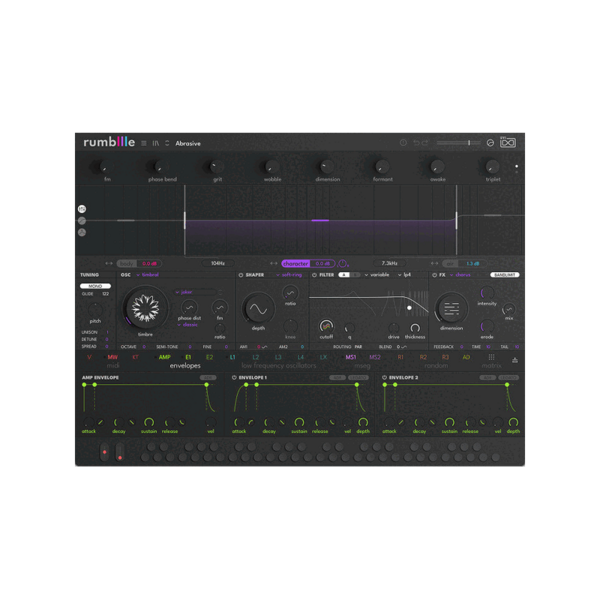Click the round settings icon beside volume slider

coord(490,143)
